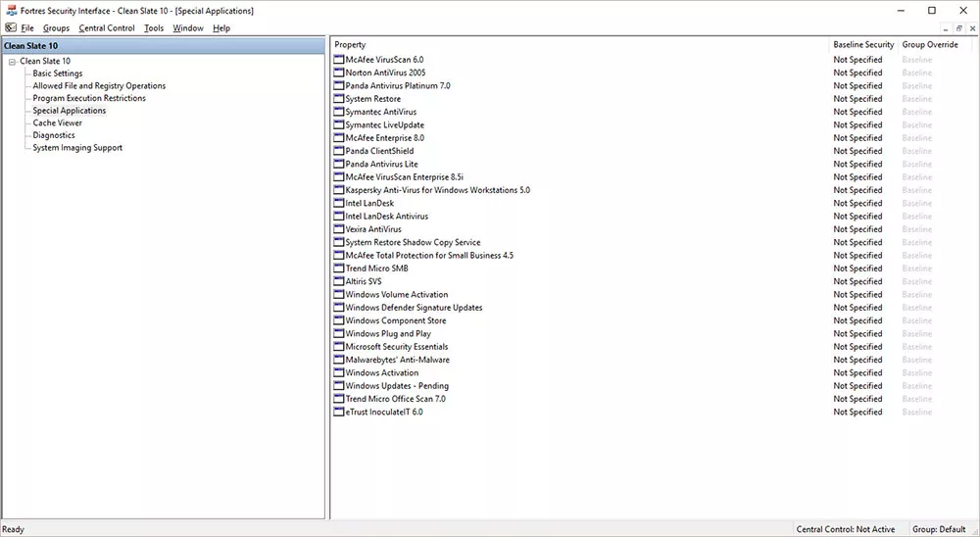
Task: Click the app icon left of File menu
Action: point(11,28)
